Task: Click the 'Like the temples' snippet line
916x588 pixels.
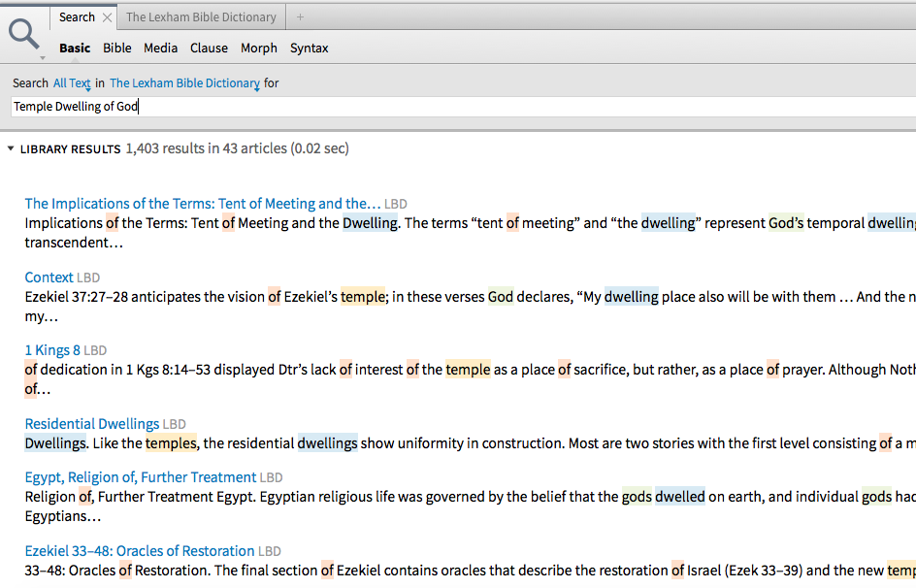Action: (x=471, y=443)
